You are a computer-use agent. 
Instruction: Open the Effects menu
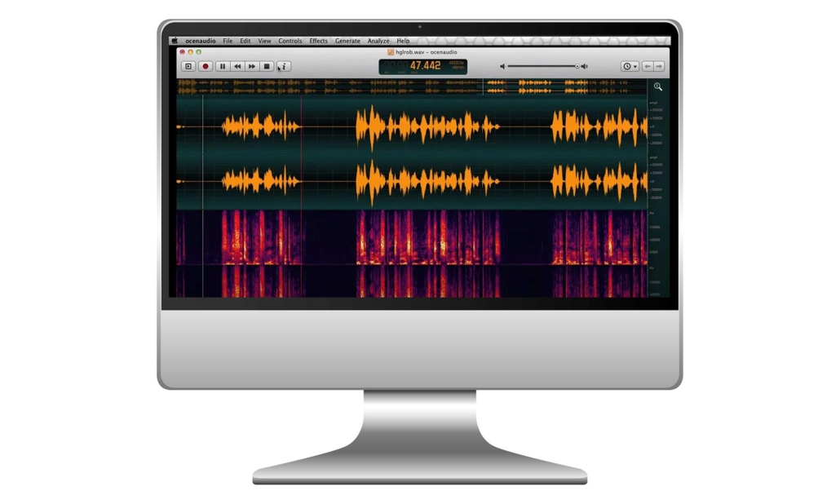(318, 40)
